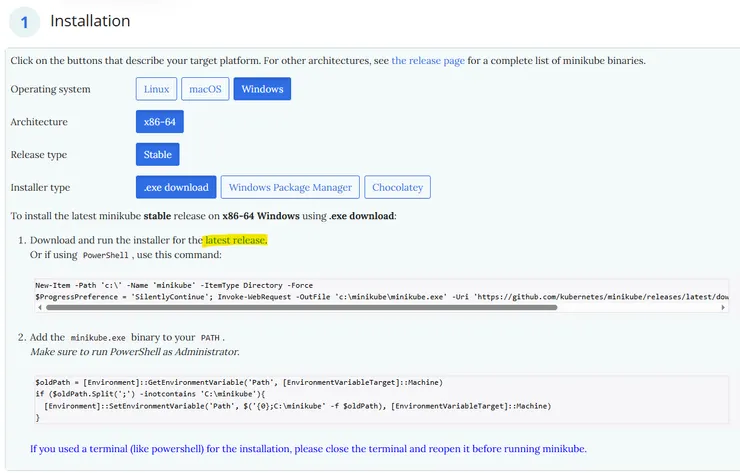Image resolution: width=740 pixels, height=473 pixels.
Task: Click the code block's horizontal scrollbar thumb
Action: (x=302, y=307)
